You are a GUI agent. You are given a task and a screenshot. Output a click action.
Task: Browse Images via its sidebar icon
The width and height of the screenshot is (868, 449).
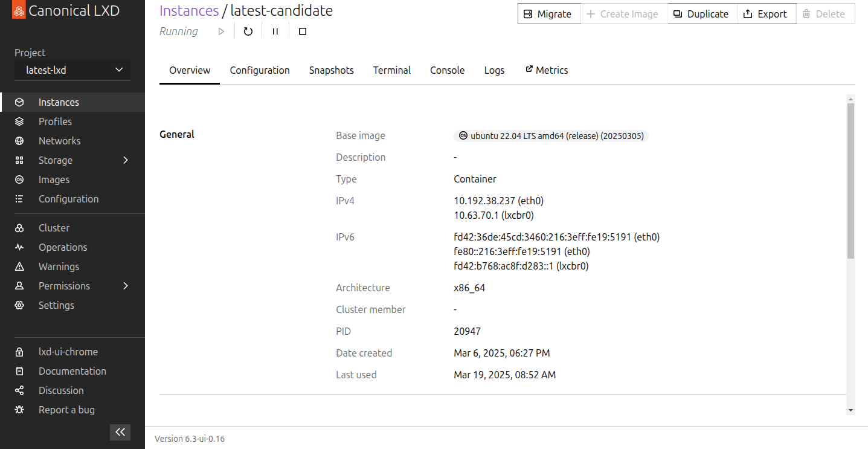click(20, 179)
